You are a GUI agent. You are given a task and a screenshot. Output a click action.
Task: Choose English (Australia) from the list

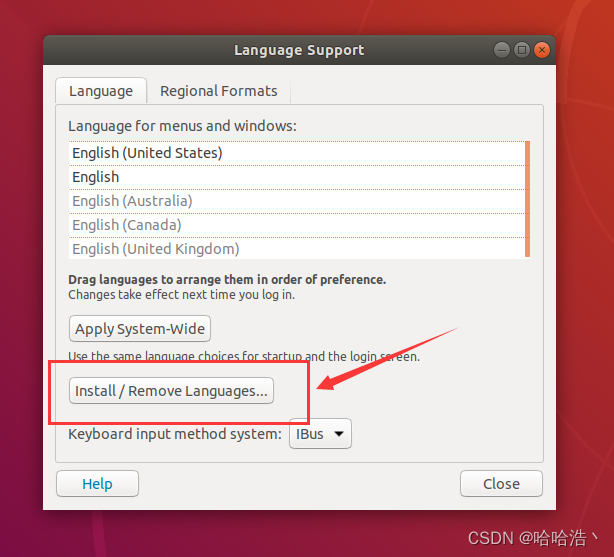(297, 201)
